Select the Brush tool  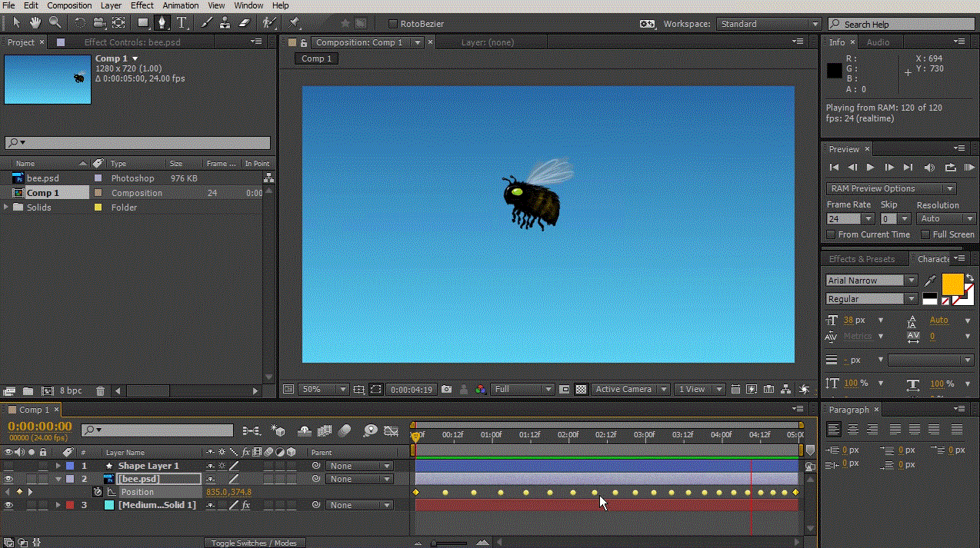click(x=206, y=23)
